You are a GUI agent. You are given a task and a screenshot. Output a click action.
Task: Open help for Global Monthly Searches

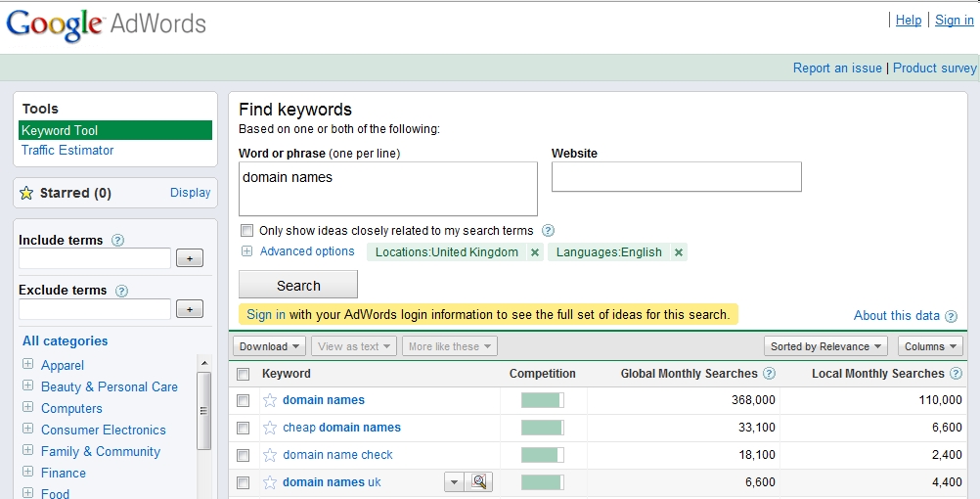[x=770, y=374]
